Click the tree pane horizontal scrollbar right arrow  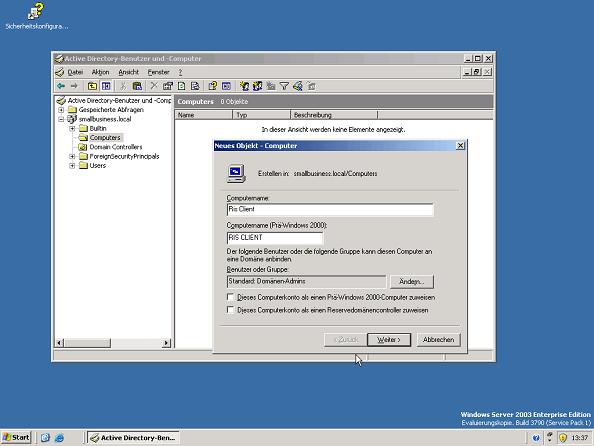(166, 343)
